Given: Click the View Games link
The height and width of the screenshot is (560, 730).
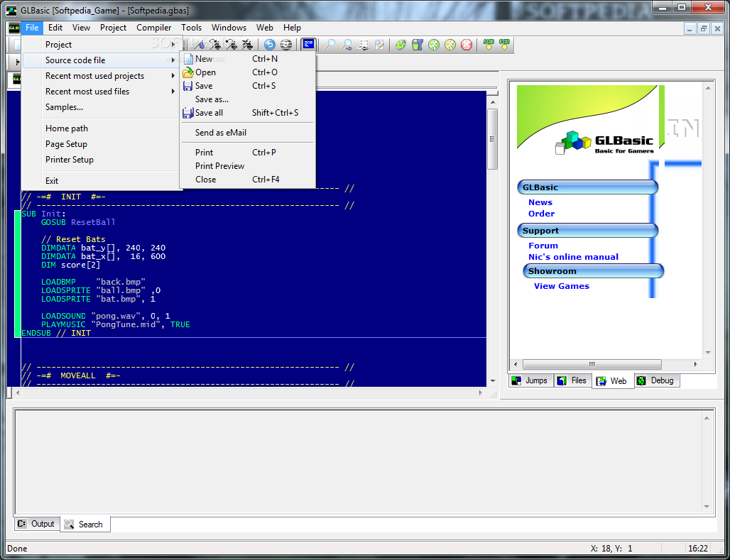Looking at the screenshot, I should coord(562,286).
